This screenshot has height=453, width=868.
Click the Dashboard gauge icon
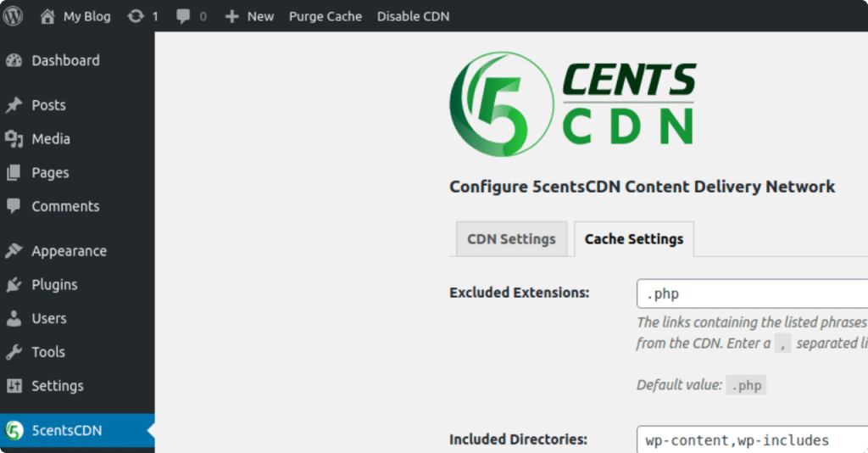(14, 60)
